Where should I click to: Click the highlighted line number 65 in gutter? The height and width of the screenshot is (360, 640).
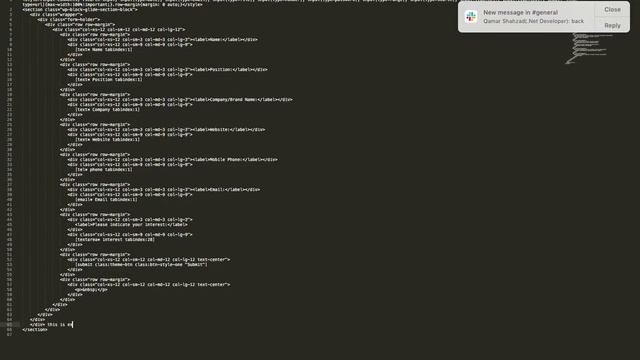(9, 324)
